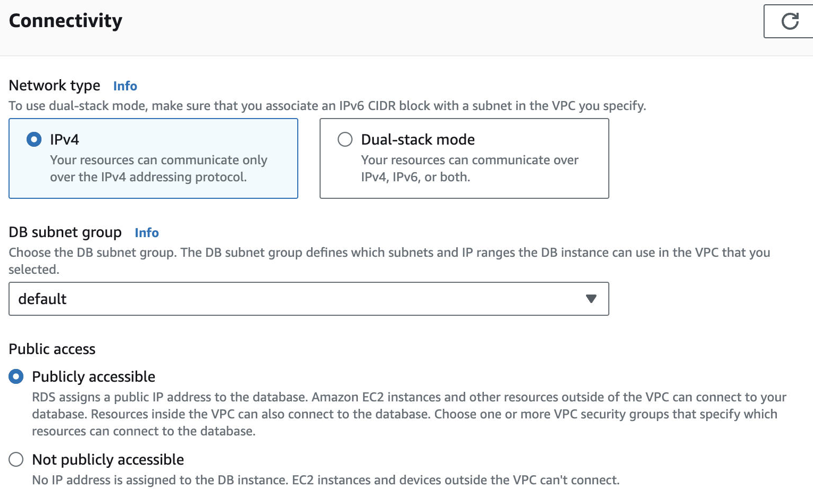The height and width of the screenshot is (504, 813).
Task: Click the refresh icon
Action: click(x=790, y=21)
